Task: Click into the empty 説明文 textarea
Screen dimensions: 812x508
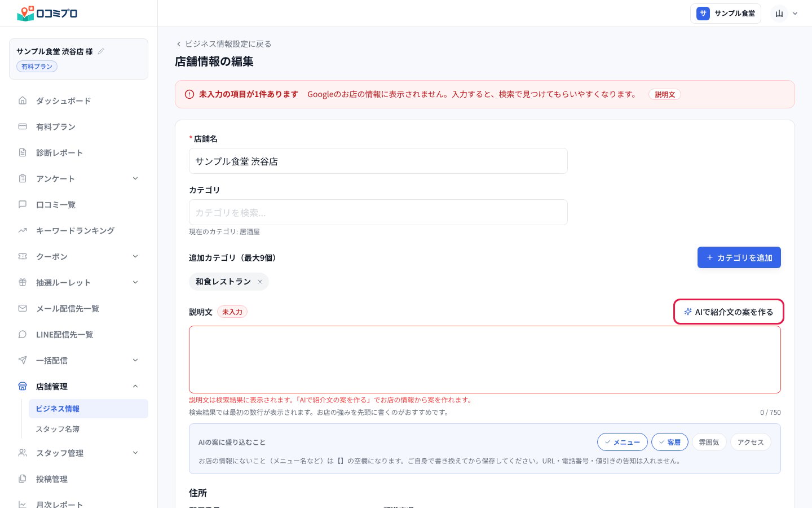Action: click(485, 360)
